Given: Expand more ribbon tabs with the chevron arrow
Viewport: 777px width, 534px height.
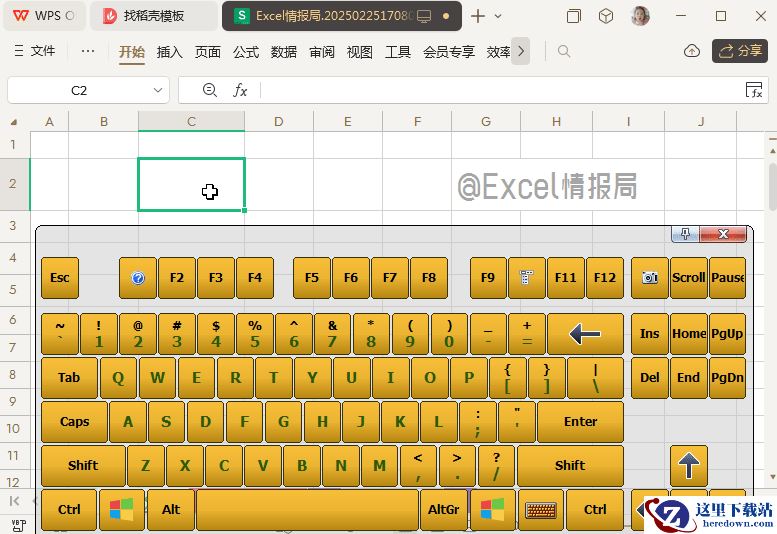Looking at the screenshot, I should (x=520, y=51).
